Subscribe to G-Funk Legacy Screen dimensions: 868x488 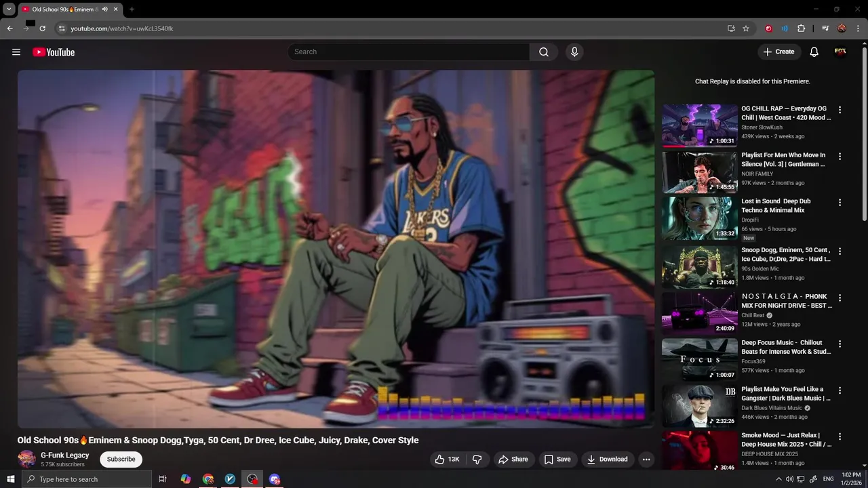coord(121,459)
